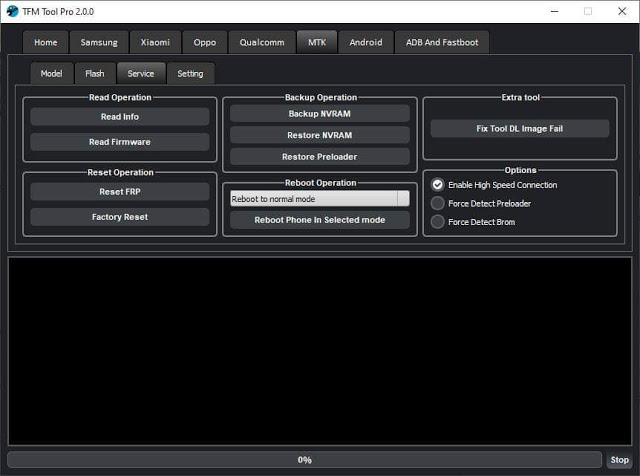The width and height of the screenshot is (640, 476).
Task: Open the Xiaomi tab
Action: tap(155, 42)
